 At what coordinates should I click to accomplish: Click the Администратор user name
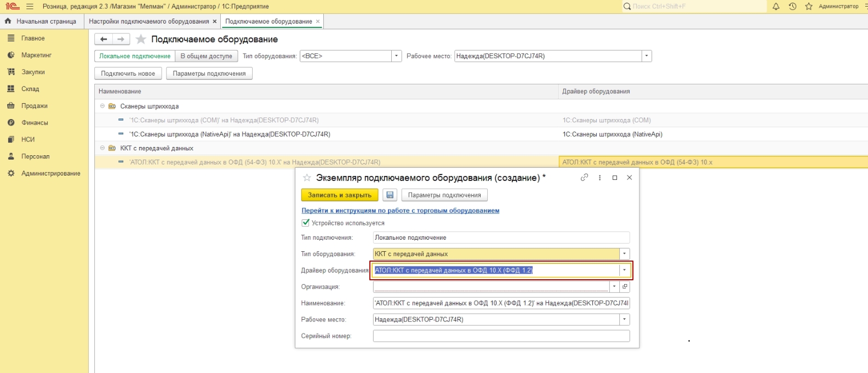pos(838,7)
